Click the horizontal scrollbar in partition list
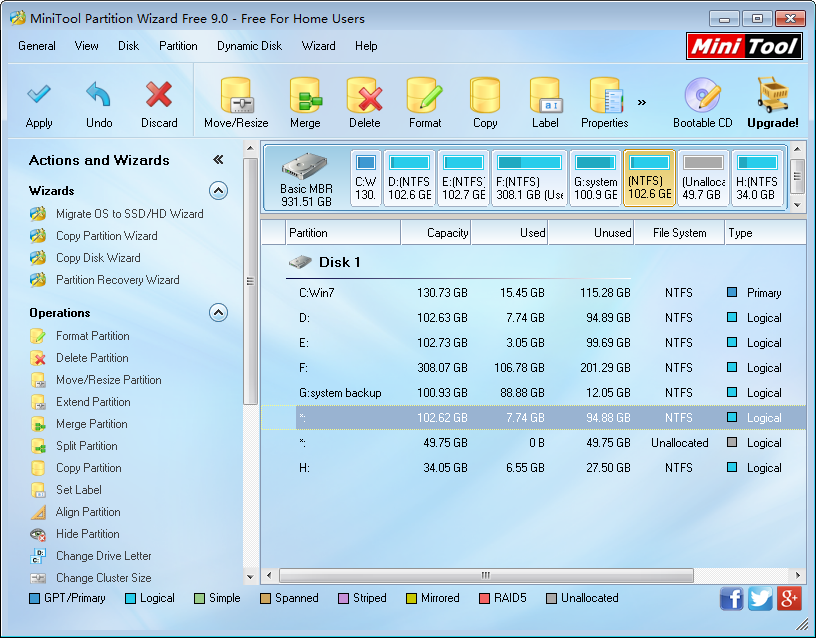The height and width of the screenshot is (638, 816). coord(486,575)
